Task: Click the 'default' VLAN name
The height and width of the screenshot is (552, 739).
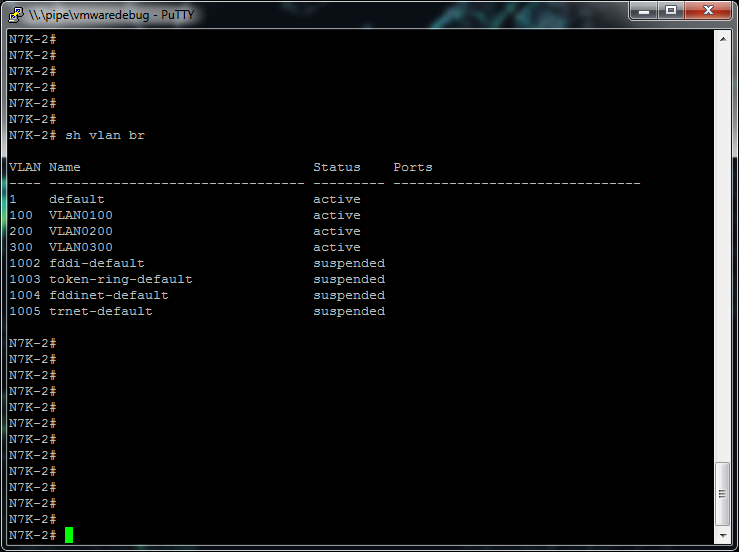Action: [77, 199]
